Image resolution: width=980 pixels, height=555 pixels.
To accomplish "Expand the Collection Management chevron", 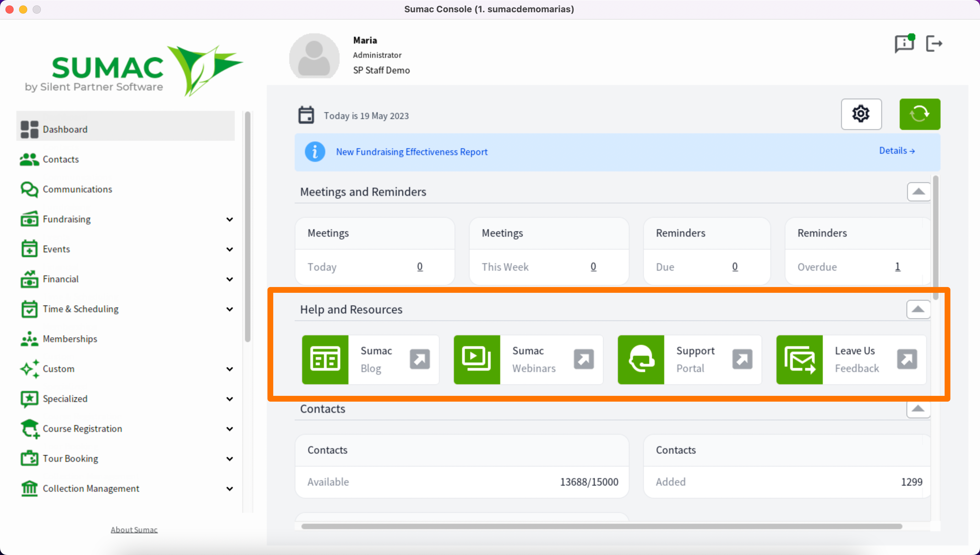I will pos(230,489).
